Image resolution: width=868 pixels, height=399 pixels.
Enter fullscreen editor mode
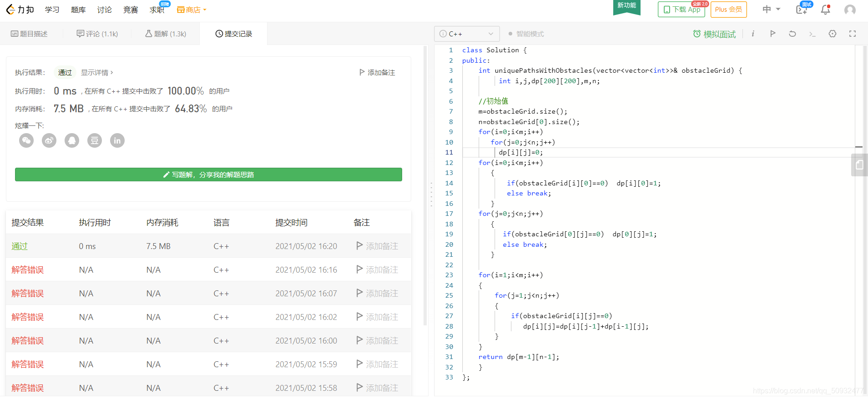853,34
